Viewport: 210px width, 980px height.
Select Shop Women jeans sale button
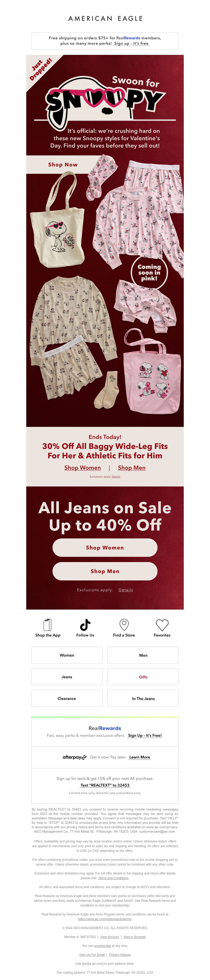105,547
